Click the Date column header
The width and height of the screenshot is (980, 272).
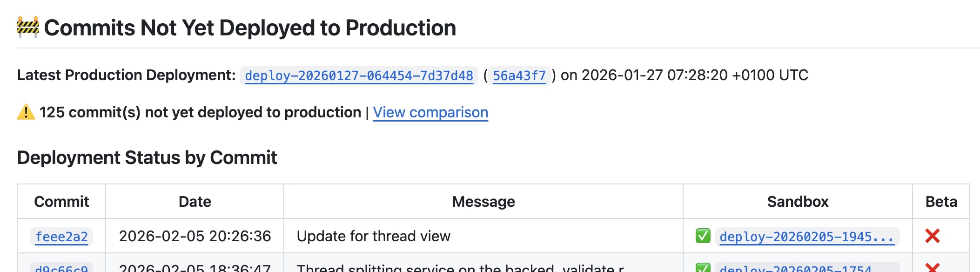[195, 202]
